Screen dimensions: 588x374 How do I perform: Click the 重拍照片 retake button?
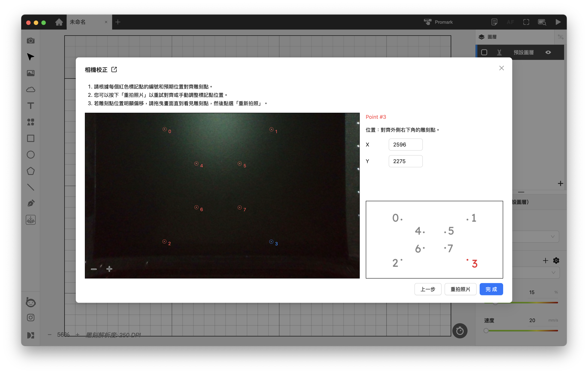point(460,289)
